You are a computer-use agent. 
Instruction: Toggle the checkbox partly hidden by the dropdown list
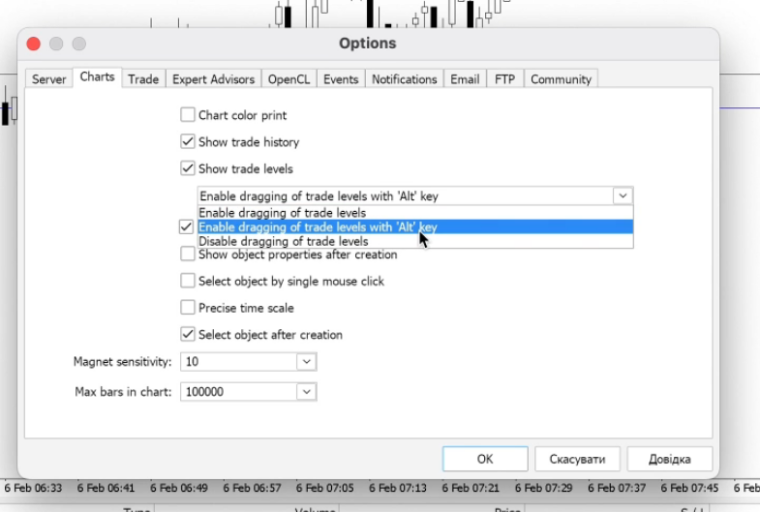coord(186,226)
